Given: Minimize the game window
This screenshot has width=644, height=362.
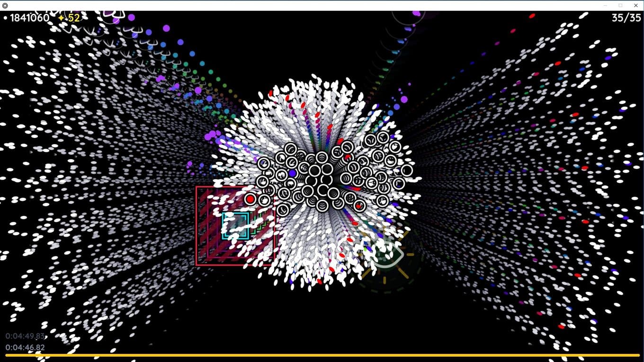Looking at the screenshot, I should click(x=605, y=5).
